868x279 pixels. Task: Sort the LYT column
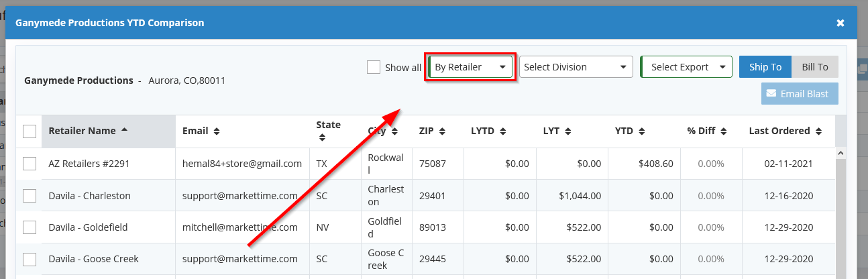567,131
